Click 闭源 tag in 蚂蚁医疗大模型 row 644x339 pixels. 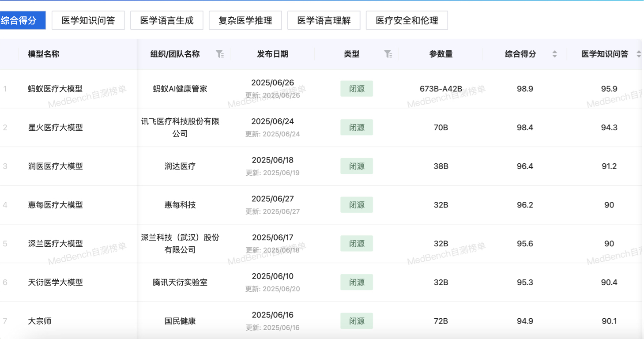tap(357, 89)
